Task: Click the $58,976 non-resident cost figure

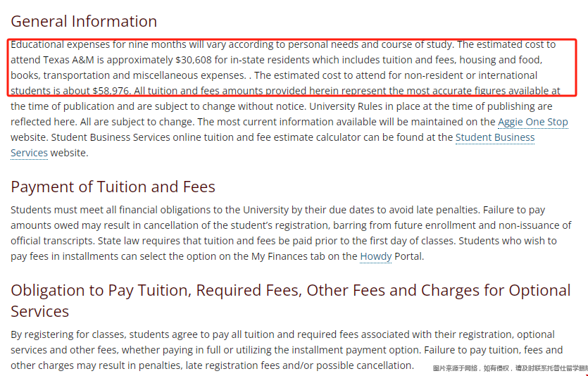Action: click(111, 91)
